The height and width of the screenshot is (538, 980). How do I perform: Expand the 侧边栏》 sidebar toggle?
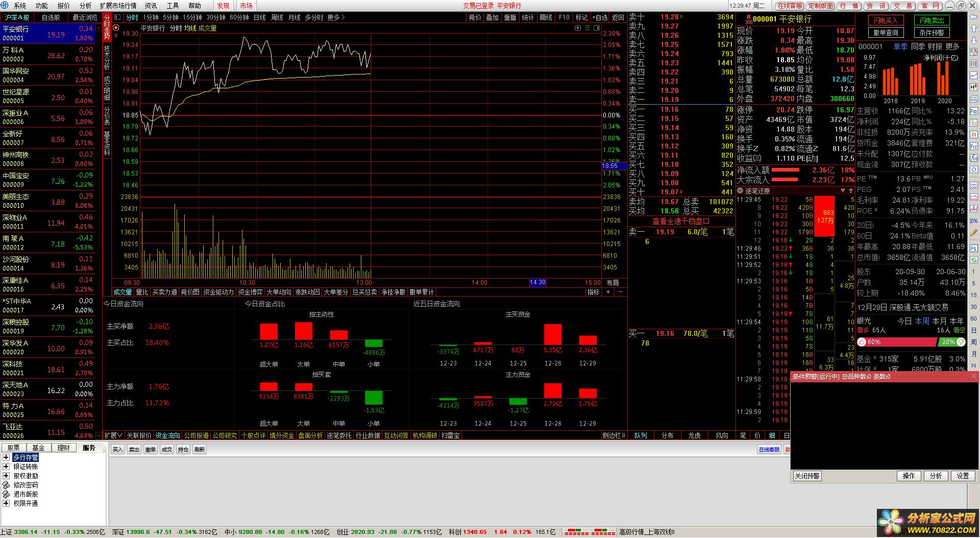(614, 435)
